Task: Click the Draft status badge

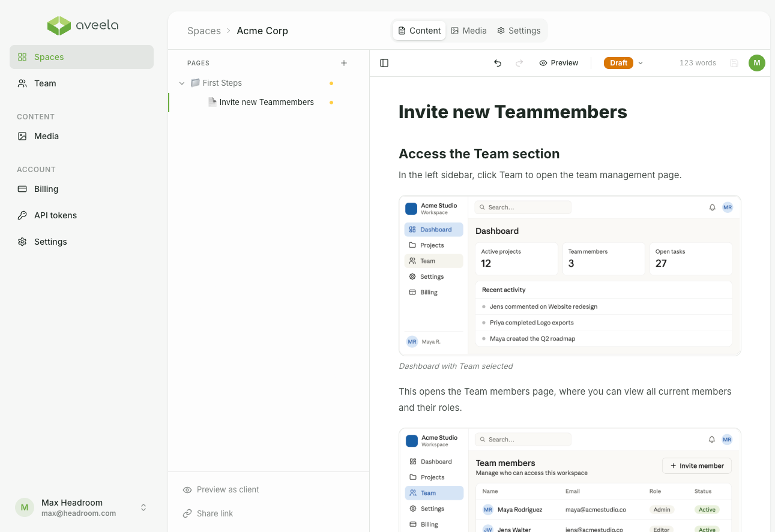Action: (618, 63)
